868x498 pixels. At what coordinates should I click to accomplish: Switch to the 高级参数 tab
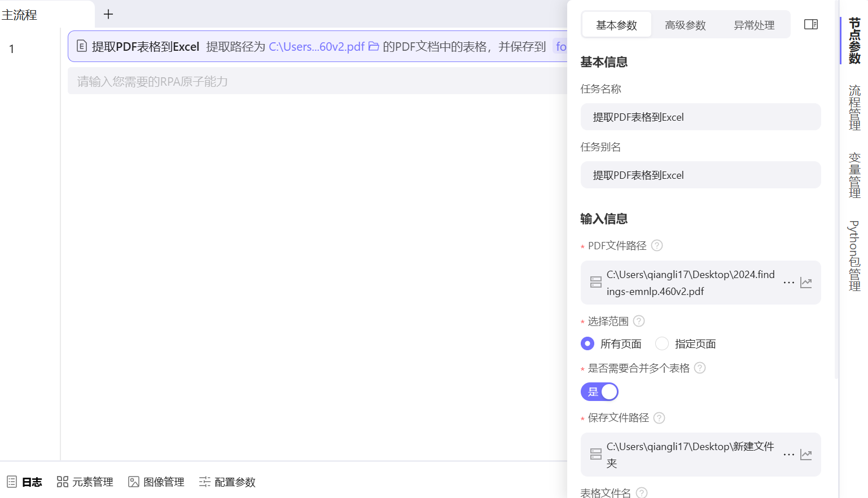pyautogui.click(x=685, y=24)
